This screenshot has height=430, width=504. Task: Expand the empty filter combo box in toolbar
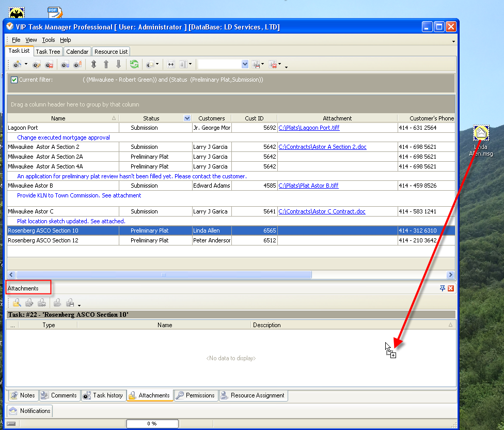pos(245,65)
